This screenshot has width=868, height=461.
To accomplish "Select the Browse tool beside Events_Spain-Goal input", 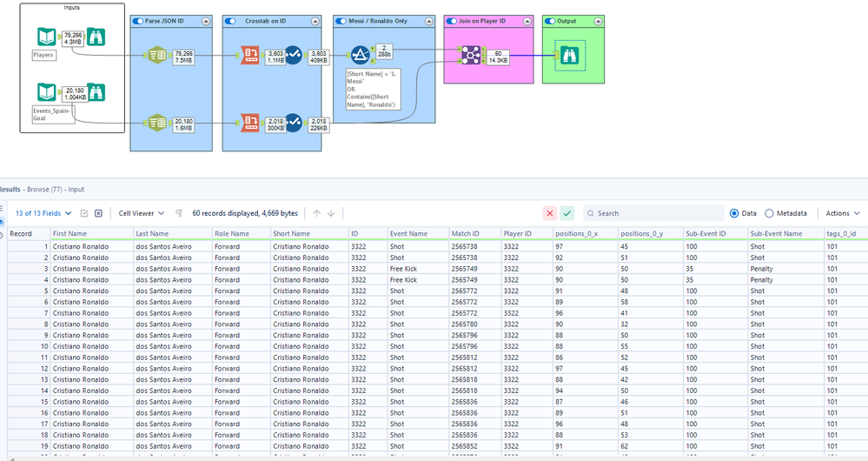I will click(x=96, y=92).
